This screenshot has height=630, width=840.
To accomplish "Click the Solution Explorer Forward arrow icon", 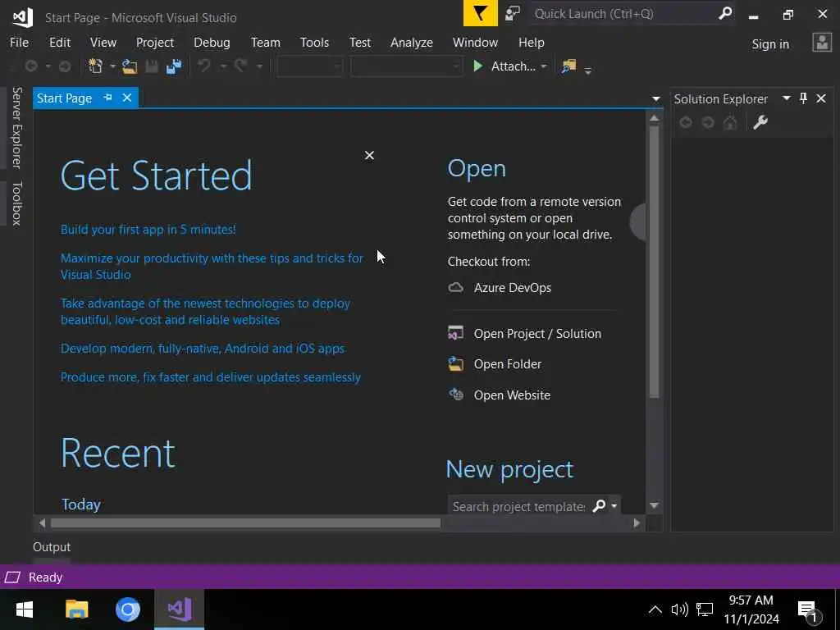I will (708, 123).
